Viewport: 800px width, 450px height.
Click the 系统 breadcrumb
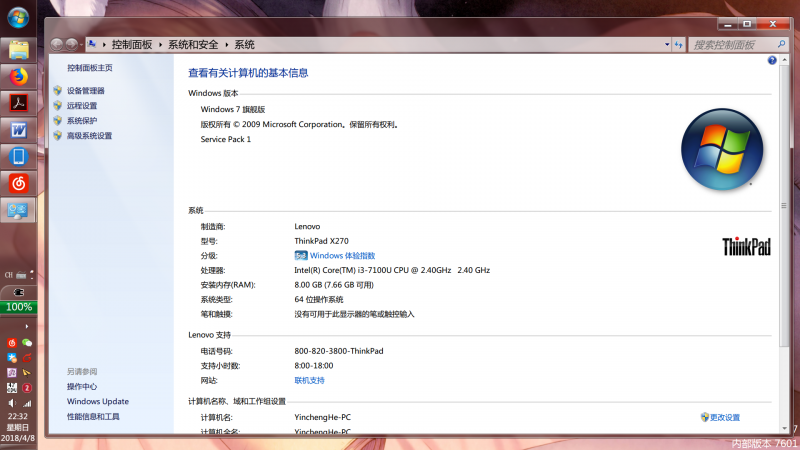point(244,45)
